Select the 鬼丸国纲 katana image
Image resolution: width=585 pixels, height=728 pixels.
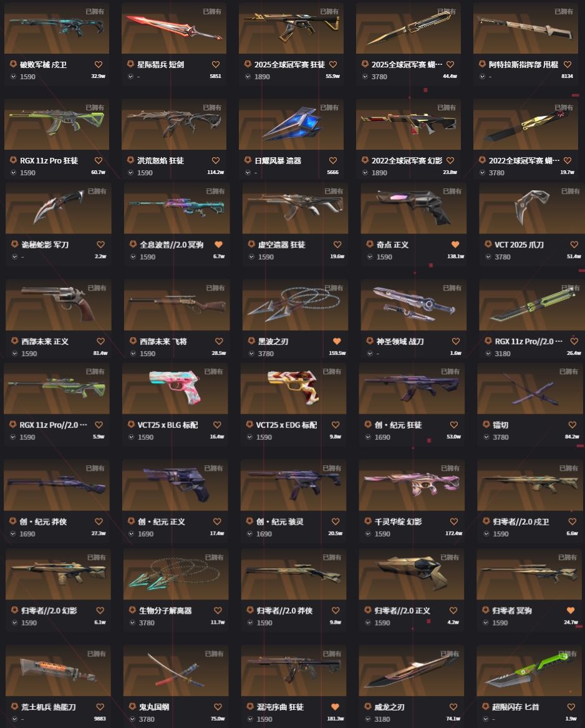176,671
